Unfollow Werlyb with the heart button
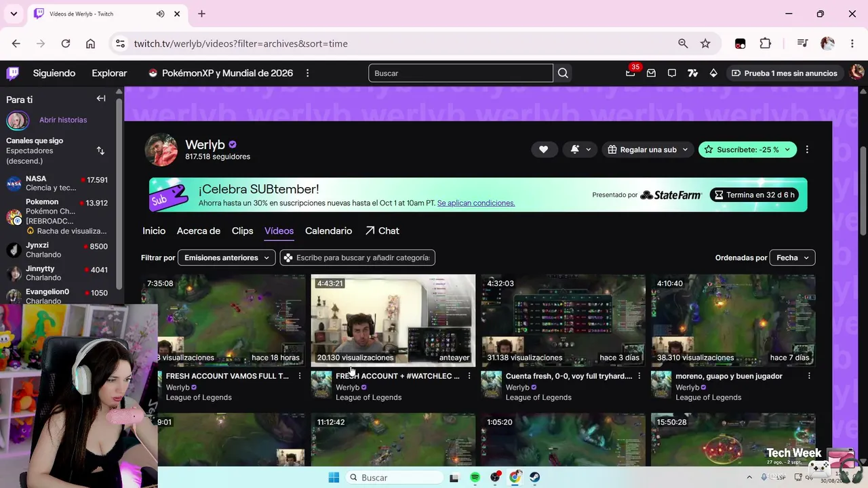This screenshot has height=488, width=868. (543, 149)
